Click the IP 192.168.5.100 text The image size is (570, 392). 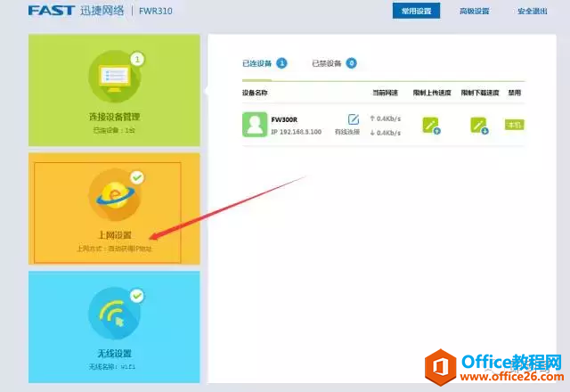coord(297,132)
